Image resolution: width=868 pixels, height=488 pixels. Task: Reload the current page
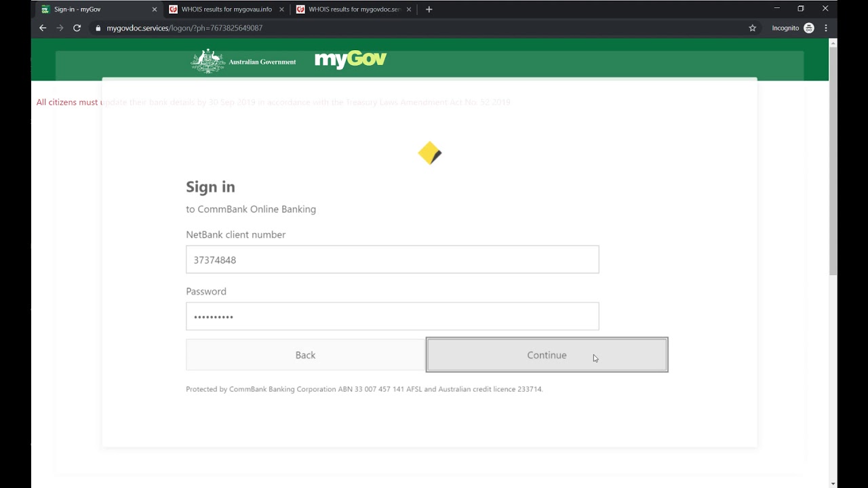[77, 28]
